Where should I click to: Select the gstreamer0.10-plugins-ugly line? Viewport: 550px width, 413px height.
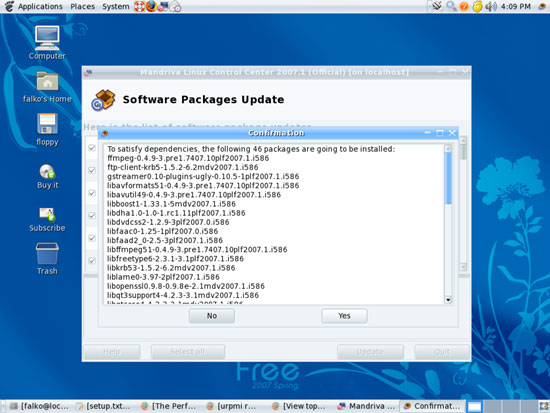tap(203, 176)
